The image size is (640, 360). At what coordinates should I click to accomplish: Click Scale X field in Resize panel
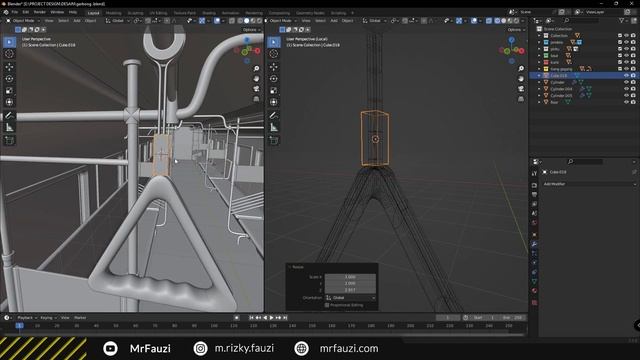pos(350,277)
